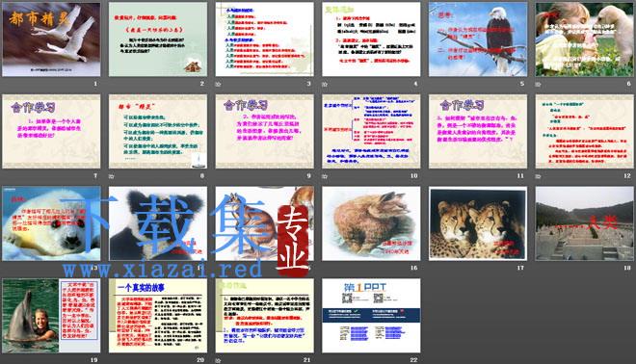The height and width of the screenshot is (364, 636).
Task: Click the animation star icon under slide 10
Action: tap(325, 176)
